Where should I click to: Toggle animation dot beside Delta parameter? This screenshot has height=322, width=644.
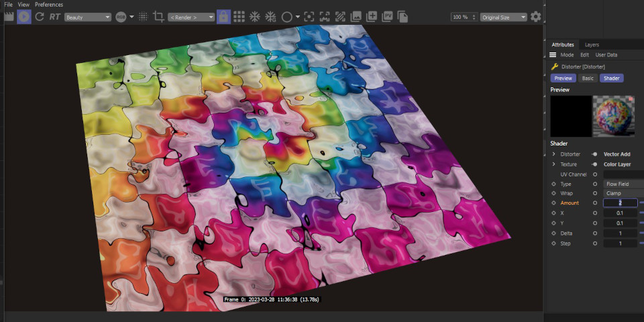[x=553, y=233]
